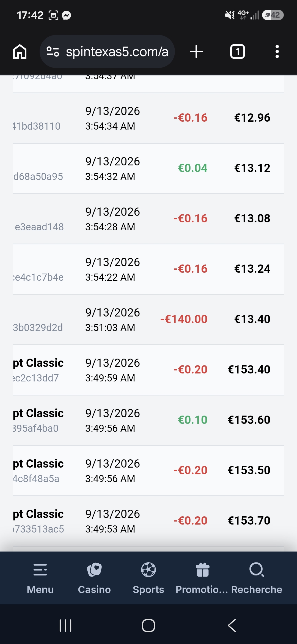297x644 pixels.
Task: Open the Recherche search icon
Action: coord(257,570)
